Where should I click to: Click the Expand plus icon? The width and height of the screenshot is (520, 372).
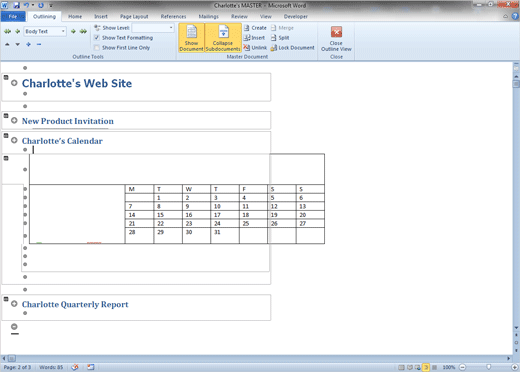click(x=28, y=44)
